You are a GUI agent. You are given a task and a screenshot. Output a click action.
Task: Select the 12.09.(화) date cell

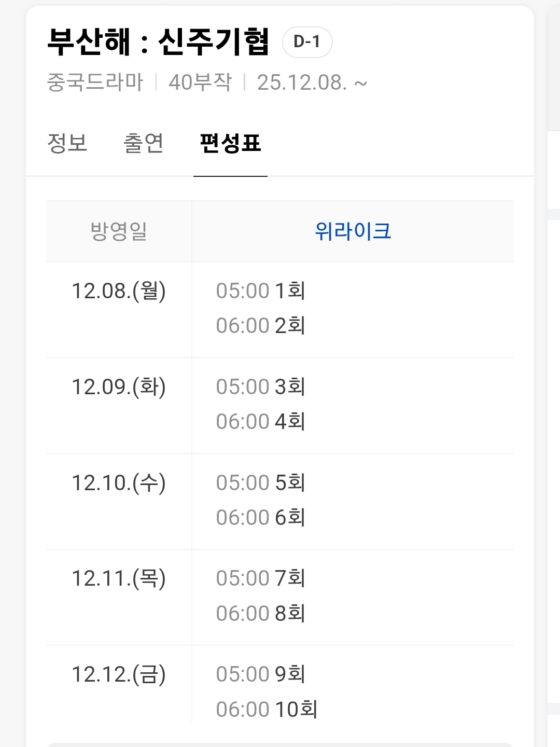[x=119, y=387]
